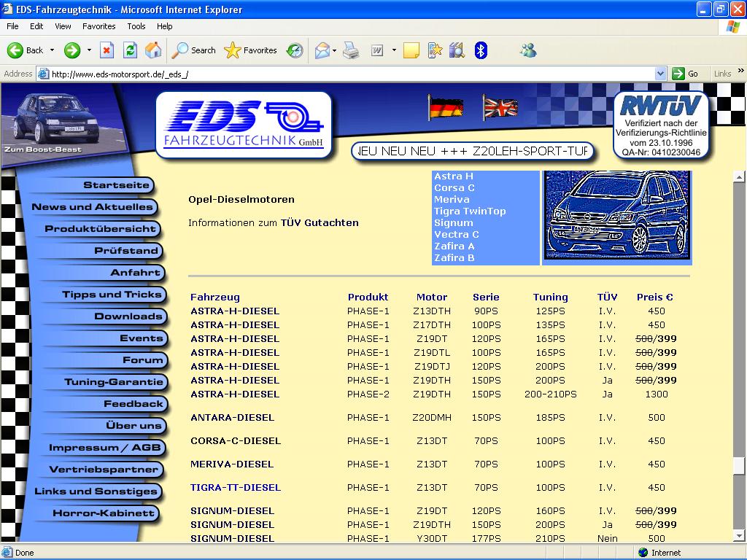Expand the Back button history dropdown arrow

(x=51, y=50)
